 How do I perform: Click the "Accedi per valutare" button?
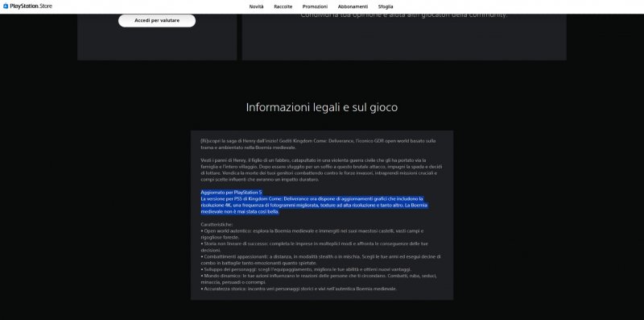tap(157, 21)
